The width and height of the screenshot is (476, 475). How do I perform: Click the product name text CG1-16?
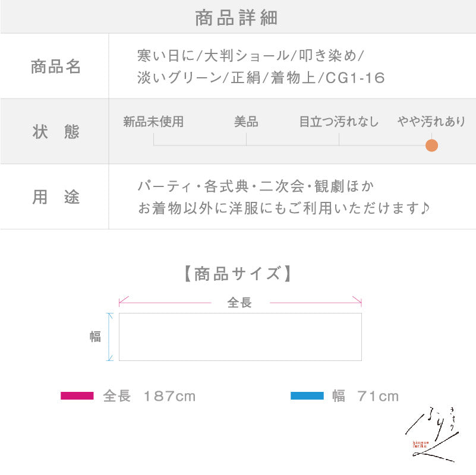tap(355, 78)
